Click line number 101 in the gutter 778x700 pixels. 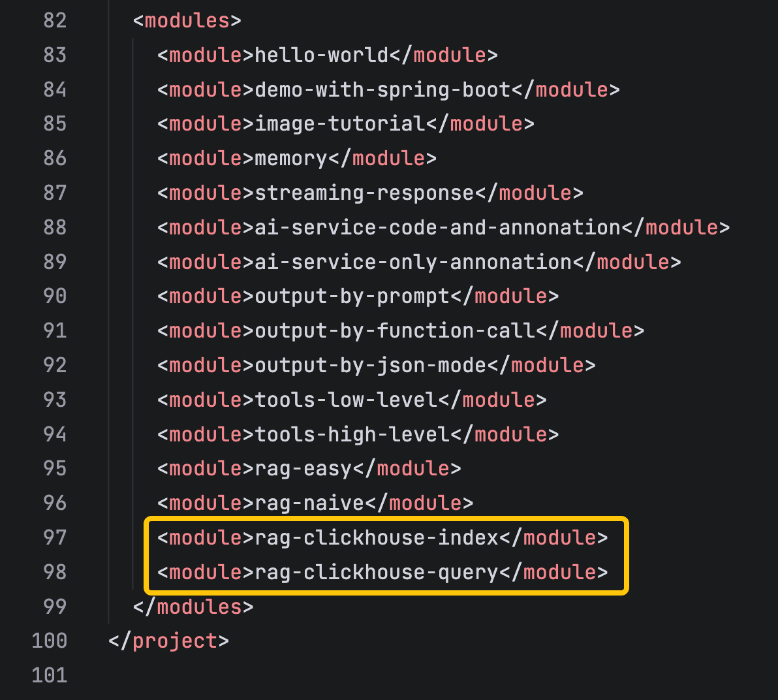tap(49, 676)
